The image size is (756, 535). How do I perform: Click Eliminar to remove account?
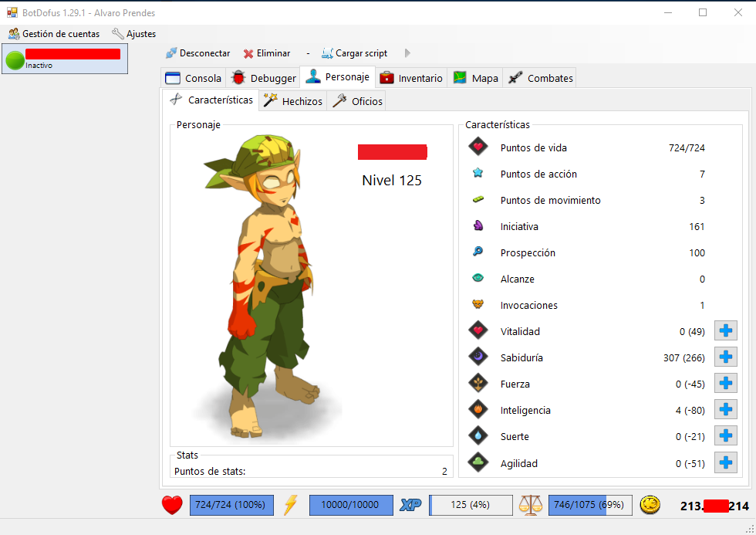tap(267, 53)
